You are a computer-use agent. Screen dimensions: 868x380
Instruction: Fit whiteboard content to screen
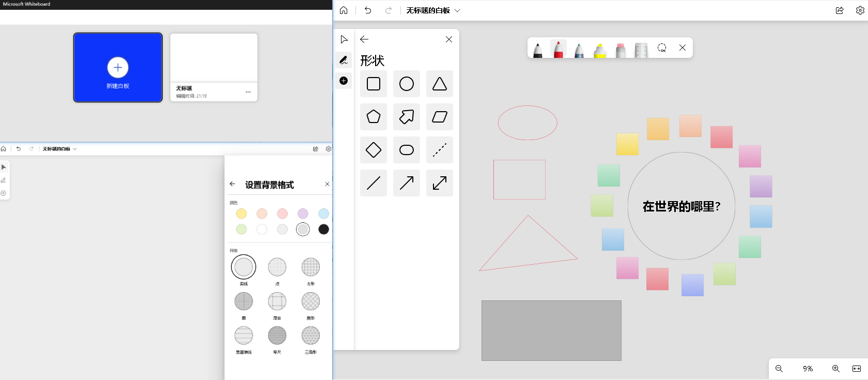(857, 369)
